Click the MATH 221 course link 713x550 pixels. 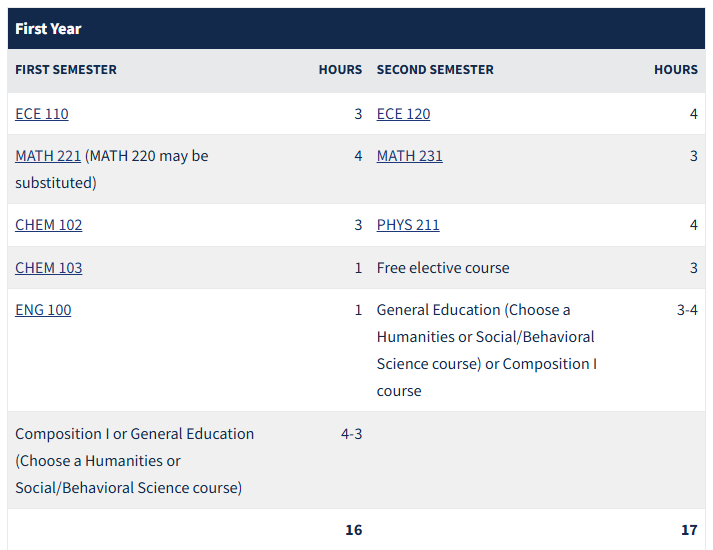[x=48, y=156]
